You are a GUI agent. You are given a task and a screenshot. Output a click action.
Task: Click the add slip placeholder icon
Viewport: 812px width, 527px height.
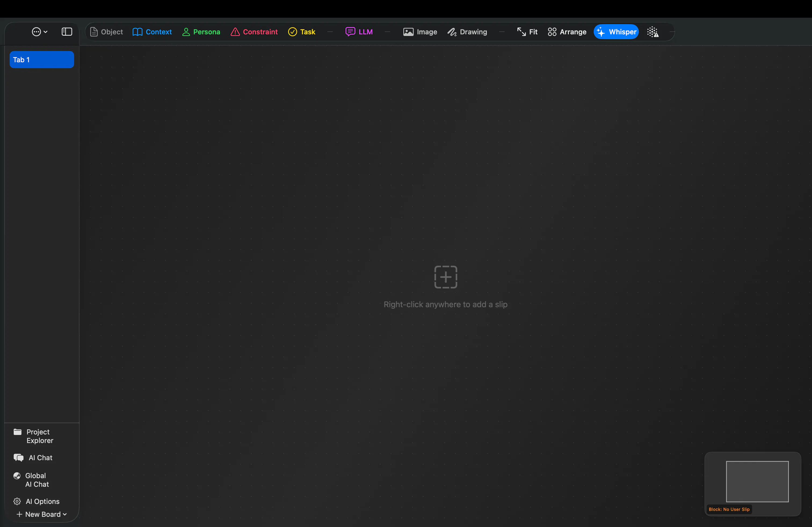(445, 277)
